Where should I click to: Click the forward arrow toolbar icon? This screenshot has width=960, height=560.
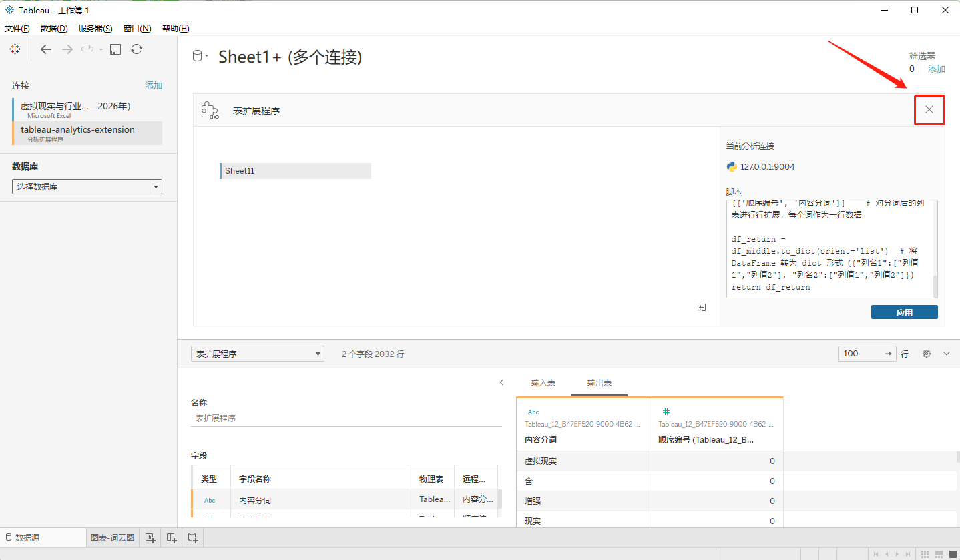[x=67, y=49]
